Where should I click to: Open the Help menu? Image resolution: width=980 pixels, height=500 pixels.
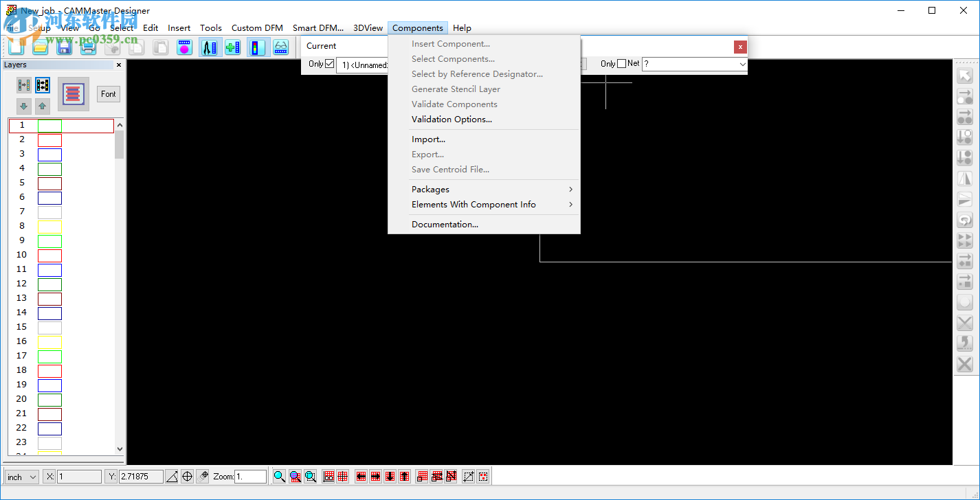point(462,27)
